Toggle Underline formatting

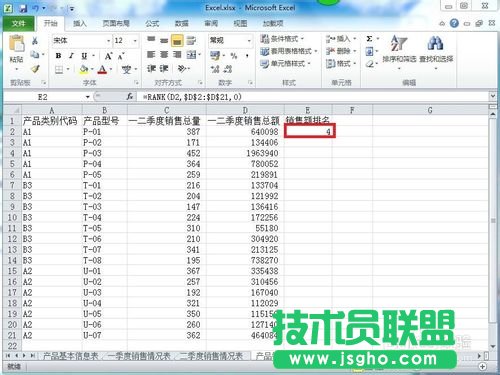pos(84,56)
